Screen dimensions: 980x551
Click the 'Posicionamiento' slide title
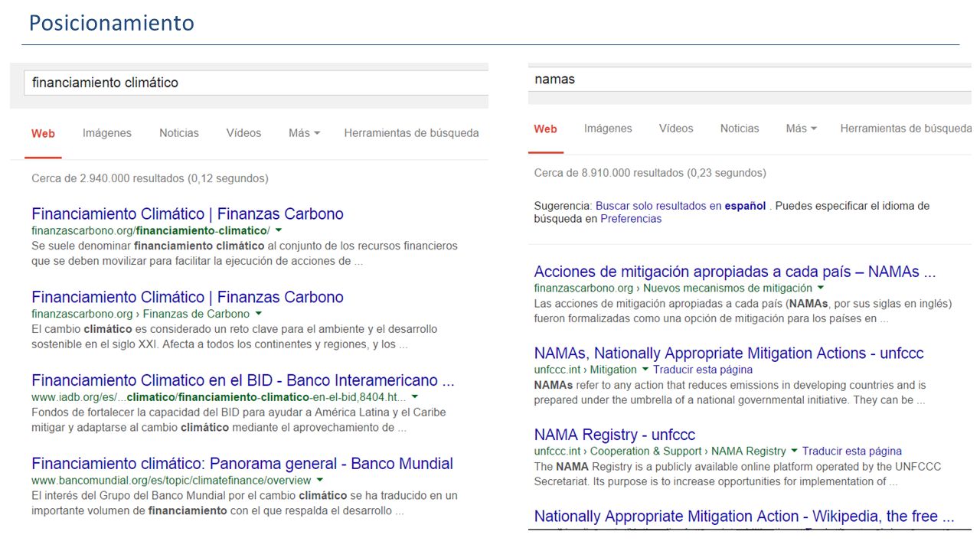(112, 24)
